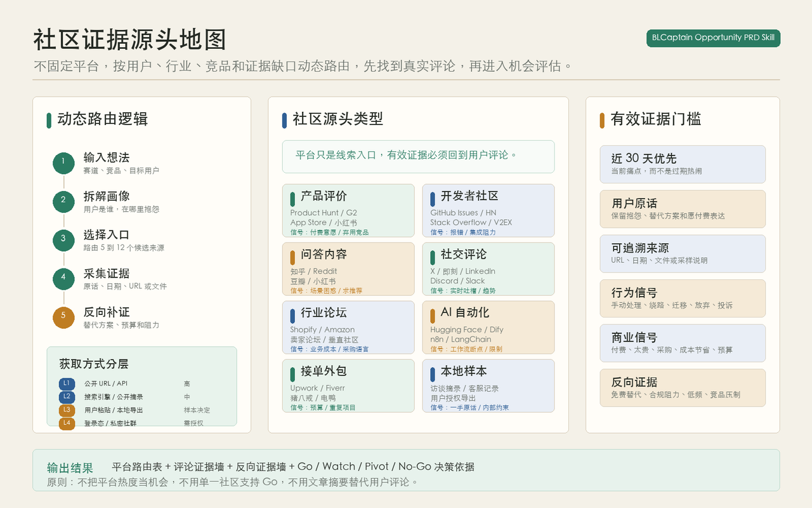812x508 pixels.
Task: Select the L2 badge for 搜索引擎 / 公开摘录
Action: point(67,397)
